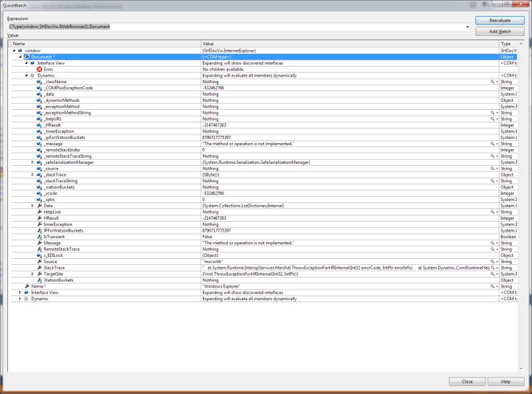
Task: Open text visualizer magnifier for _exceptionMethodString
Action: pos(492,112)
